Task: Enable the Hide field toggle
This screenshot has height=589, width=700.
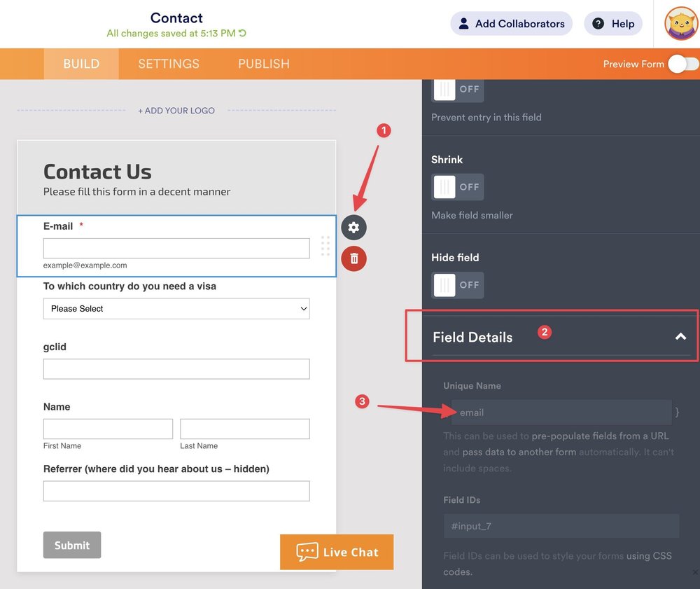Action: (458, 285)
